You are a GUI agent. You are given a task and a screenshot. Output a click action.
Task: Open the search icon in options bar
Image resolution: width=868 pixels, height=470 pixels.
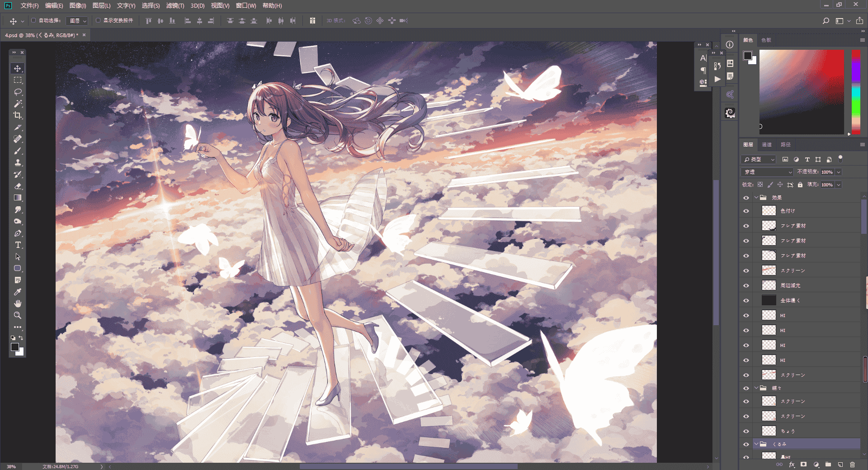826,21
